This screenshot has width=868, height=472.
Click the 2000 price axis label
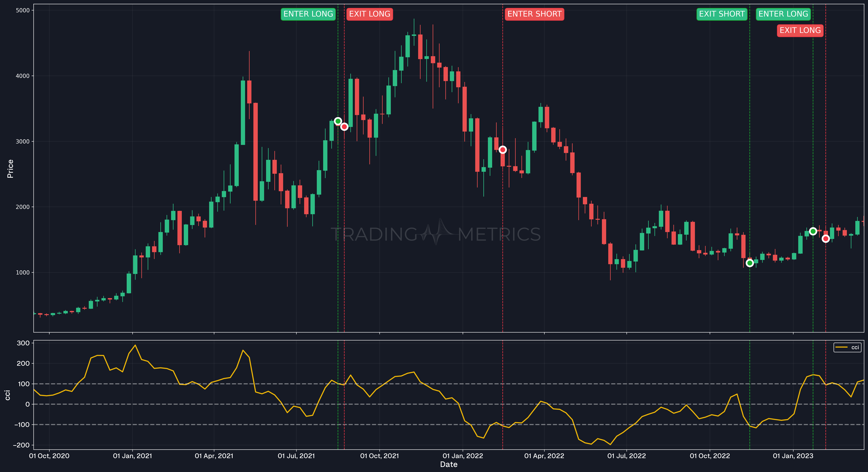click(x=23, y=207)
